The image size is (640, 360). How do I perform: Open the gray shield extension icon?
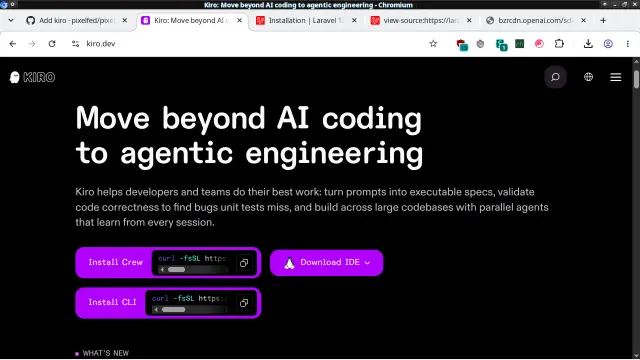coord(480,44)
